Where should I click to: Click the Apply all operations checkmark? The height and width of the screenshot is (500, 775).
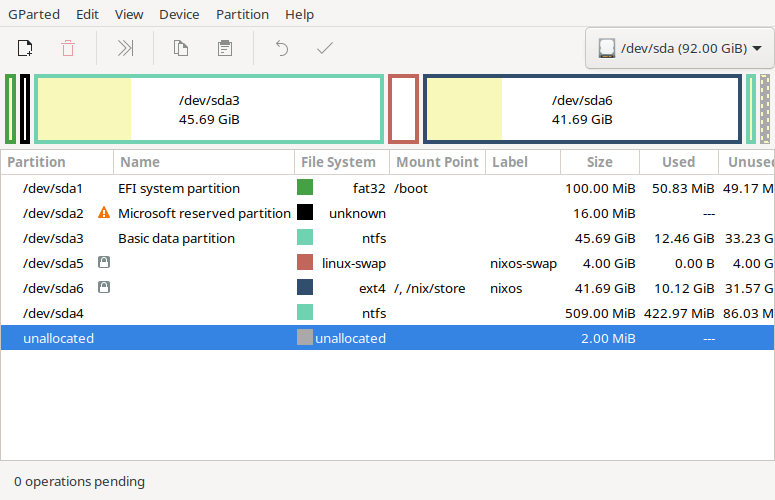[x=324, y=48]
